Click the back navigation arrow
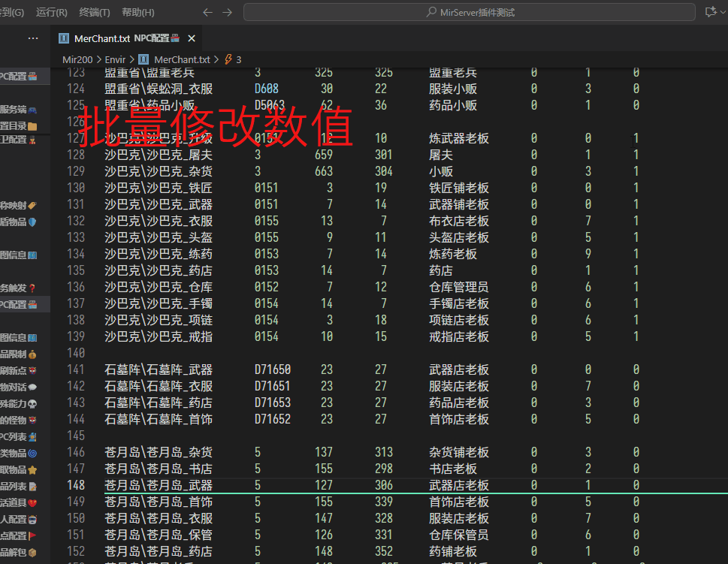This screenshot has height=564, width=728. 208,12
